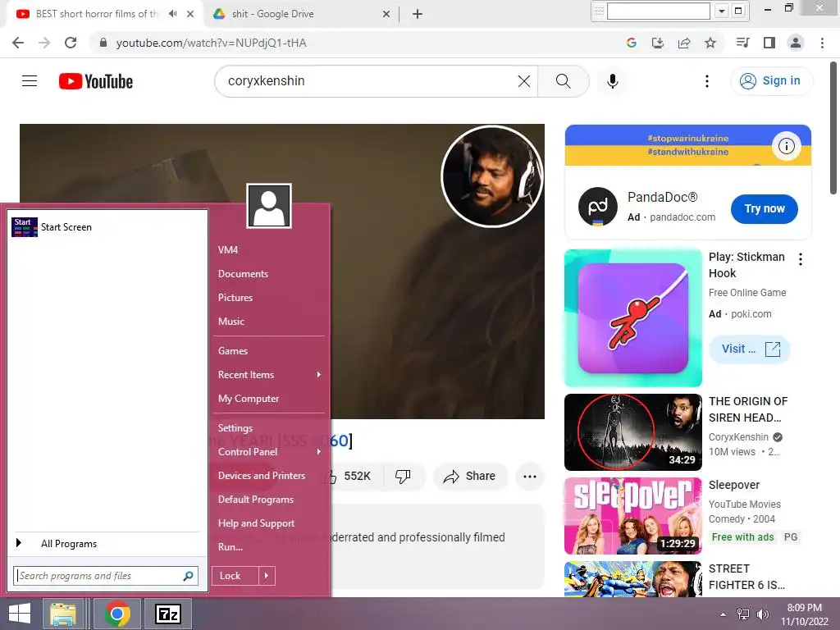The image size is (840, 630).
Task: Go back with the browser back arrow
Action: (18, 43)
